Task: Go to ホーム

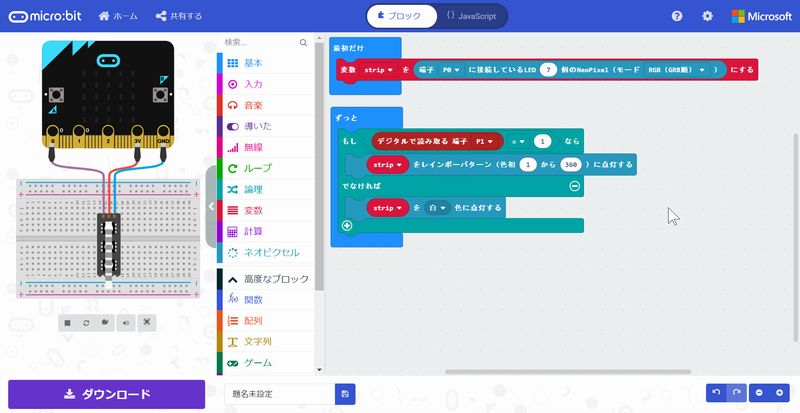Action: [118, 16]
